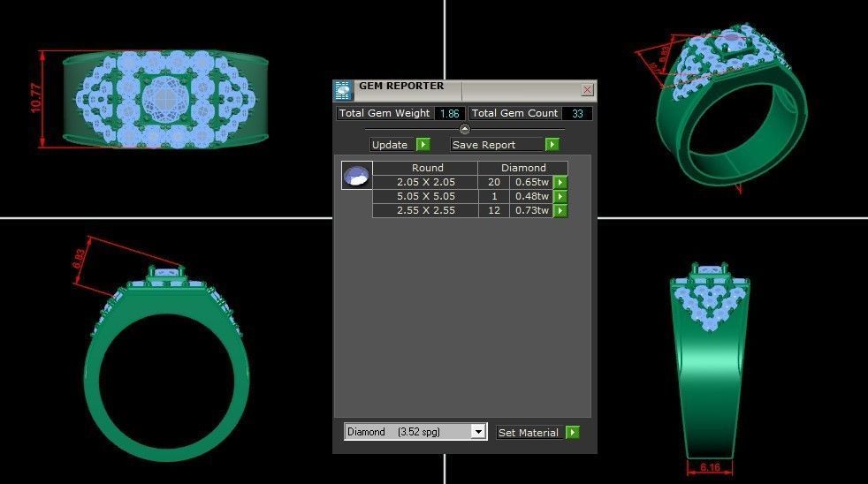This screenshot has width=868, height=484.
Task: Select the round diamond gem thumbnail
Action: point(356,176)
